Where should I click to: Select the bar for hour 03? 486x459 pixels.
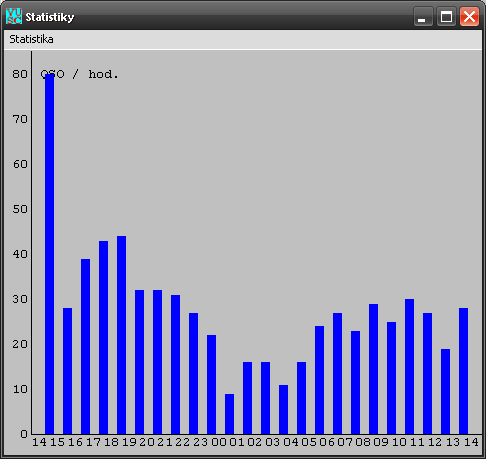(x=283, y=409)
